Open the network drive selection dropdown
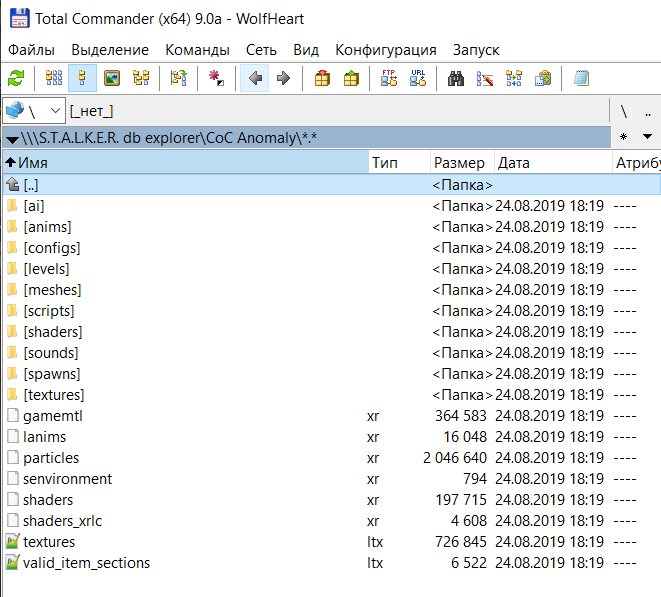The width and height of the screenshot is (661, 597). pyautogui.click(x=34, y=111)
